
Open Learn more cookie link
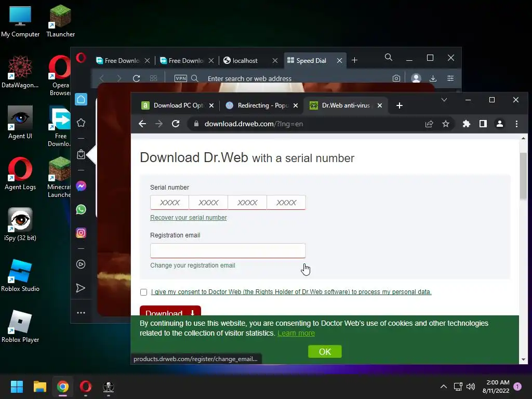296,333
